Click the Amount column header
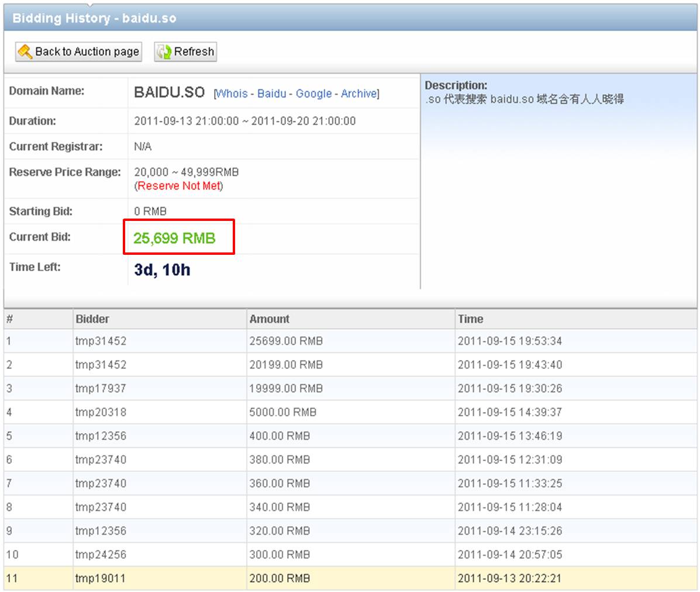Viewport: 700px width, 592px height. pyautogui.click(x=270, y=319)
